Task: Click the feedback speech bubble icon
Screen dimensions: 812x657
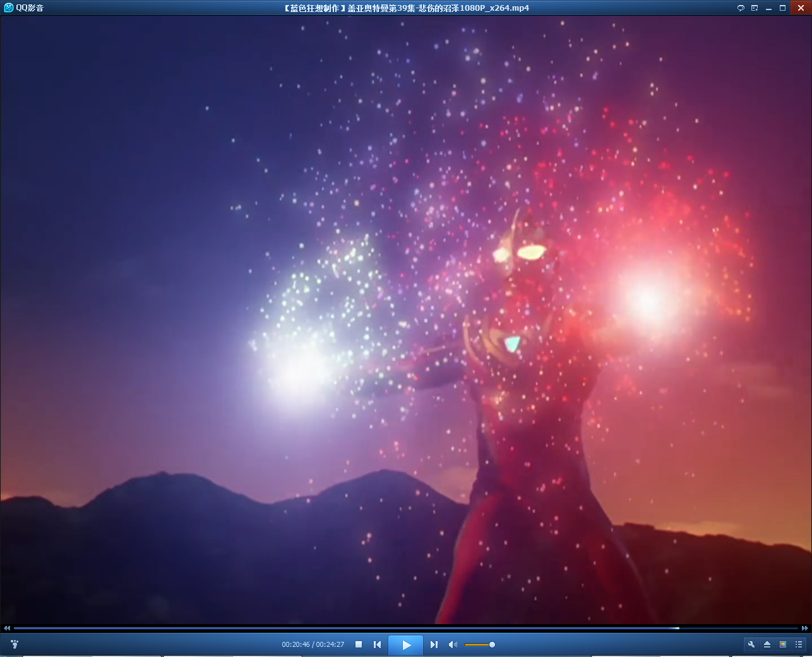Action: coord(741,8)
